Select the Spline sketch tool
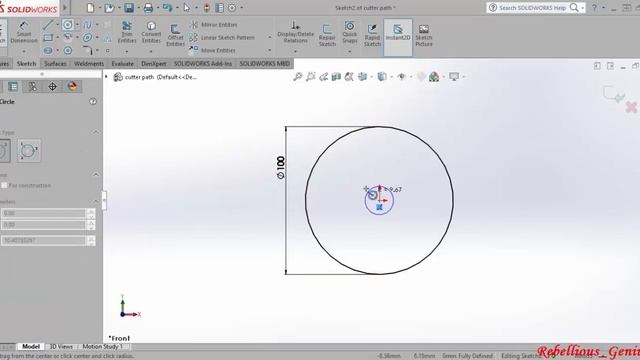Image resolution: width=640 pixels, height=360 pixels. click(x=87, y=25)
